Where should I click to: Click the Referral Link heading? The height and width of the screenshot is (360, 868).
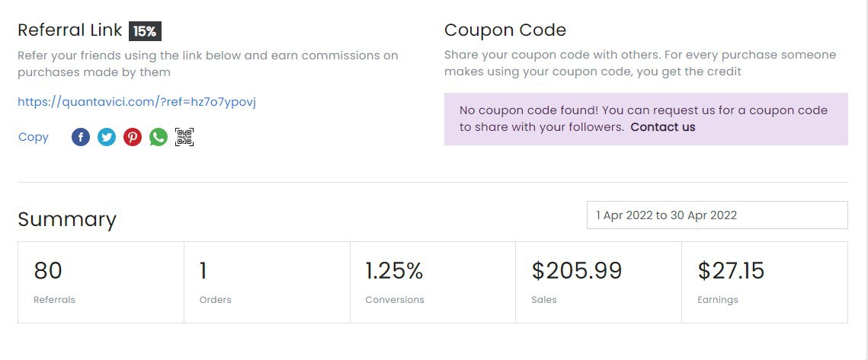click(70, 30)
